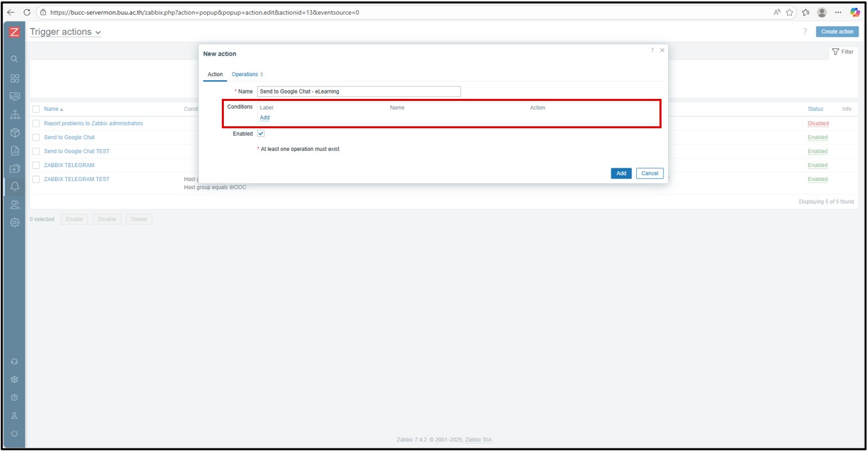Select the ZABBIX TELEGRAM row checkbox
This screenshot has width=868, height=451.
click(36, 165)
